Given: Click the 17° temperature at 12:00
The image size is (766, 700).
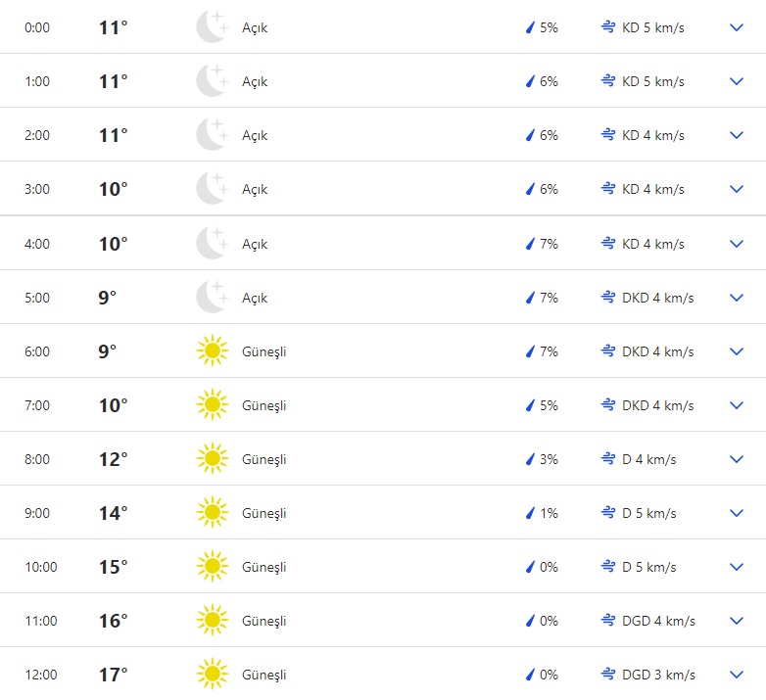Looking at the screenshot, I should [114, 675].
